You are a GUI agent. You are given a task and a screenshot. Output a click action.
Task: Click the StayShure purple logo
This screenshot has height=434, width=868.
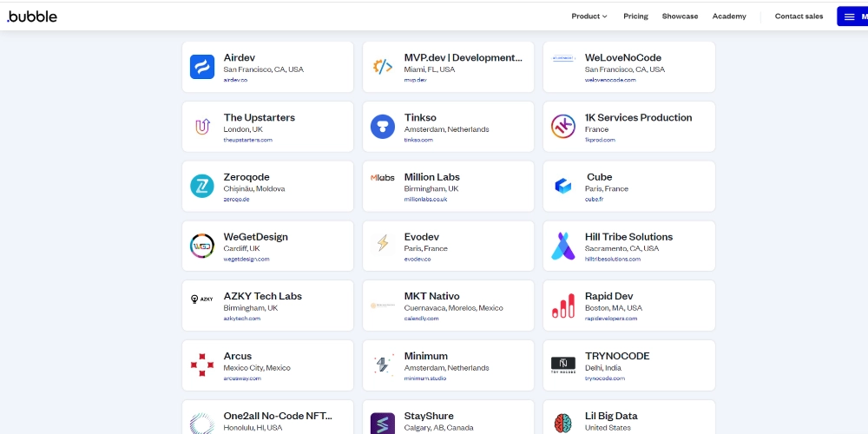tap(383, 423)
